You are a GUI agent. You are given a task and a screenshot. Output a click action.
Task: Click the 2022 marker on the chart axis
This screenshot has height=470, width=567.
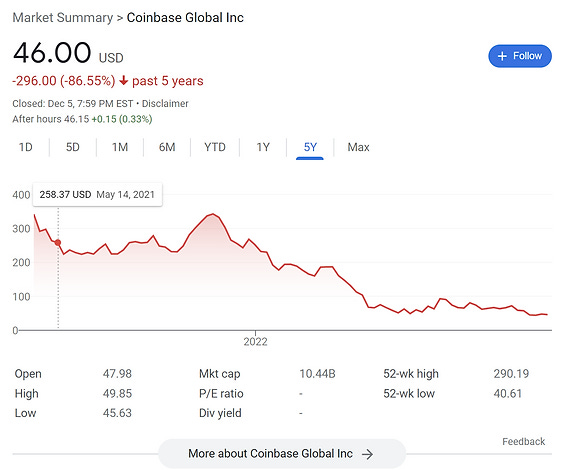(x=255, y=341)
